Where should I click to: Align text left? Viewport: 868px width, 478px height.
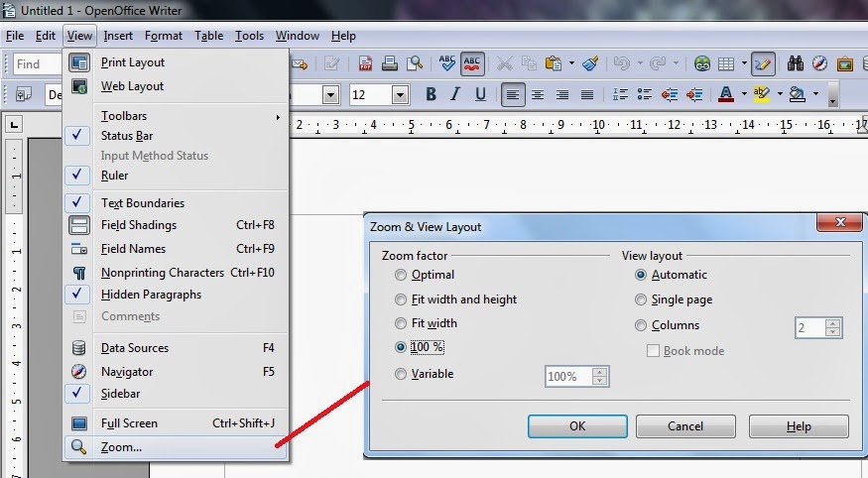tap(513, 94)
